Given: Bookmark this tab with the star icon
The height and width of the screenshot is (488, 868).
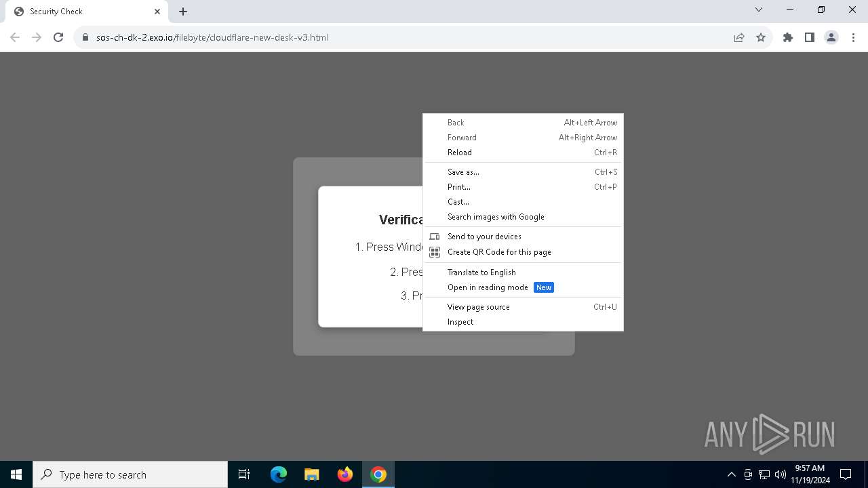Looking at the screenshot, I should click(761, 37).
